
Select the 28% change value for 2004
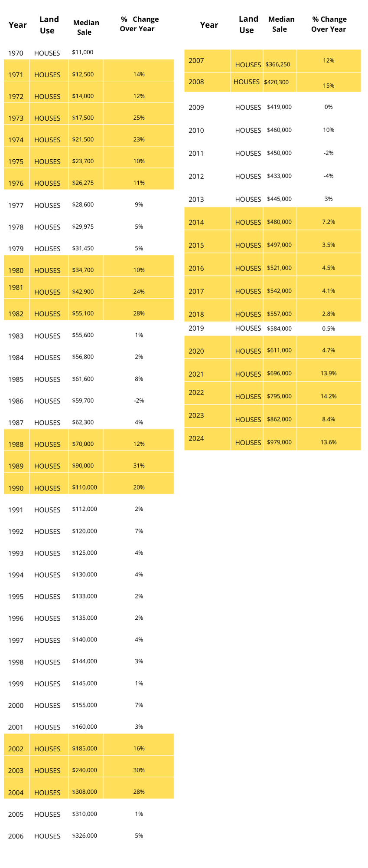[x=139, y=792]
